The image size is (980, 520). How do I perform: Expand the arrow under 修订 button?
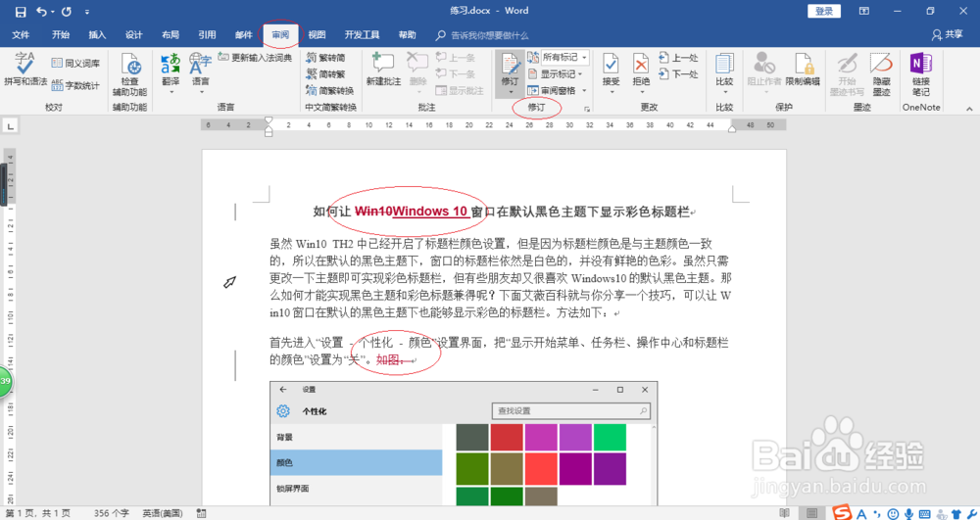coord(510,92)
